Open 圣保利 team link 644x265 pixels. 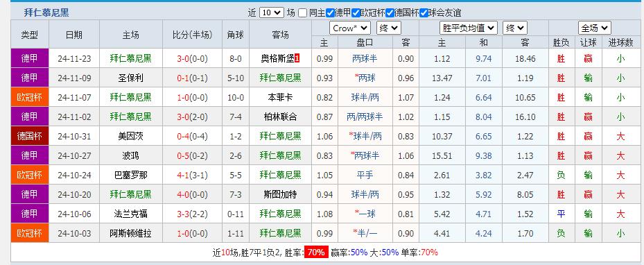click(130, 78)
